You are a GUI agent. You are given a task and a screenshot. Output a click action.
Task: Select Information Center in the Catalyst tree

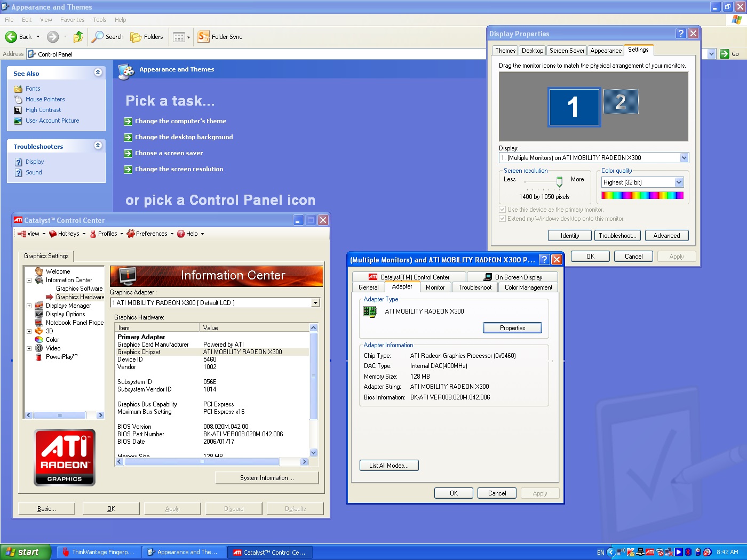(x=69, y=280)
